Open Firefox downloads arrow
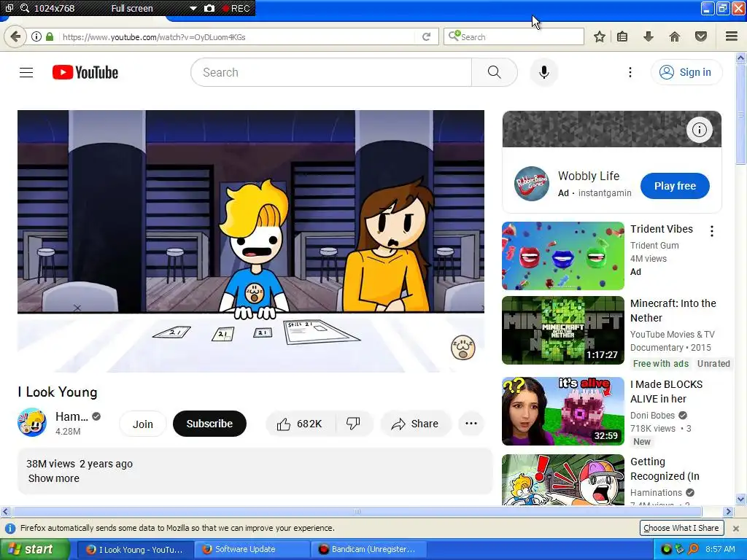This screenshot has width=747, height=560. 648,36
